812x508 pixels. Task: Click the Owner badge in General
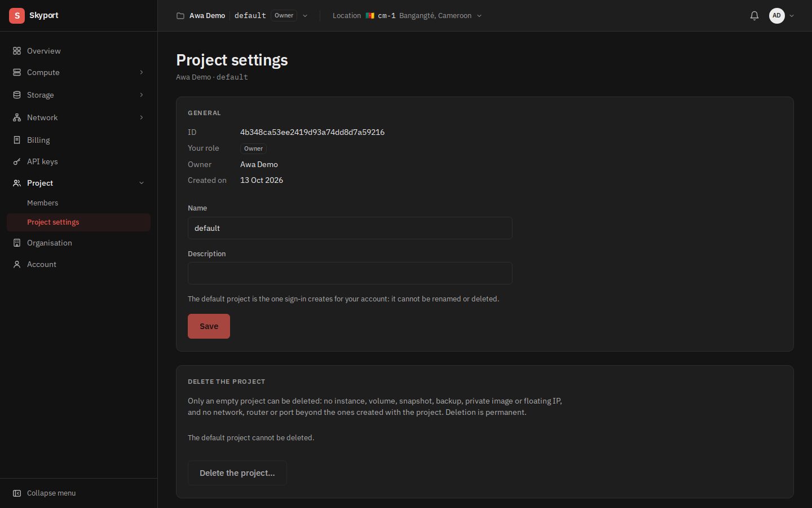click(x=253, y=148)
